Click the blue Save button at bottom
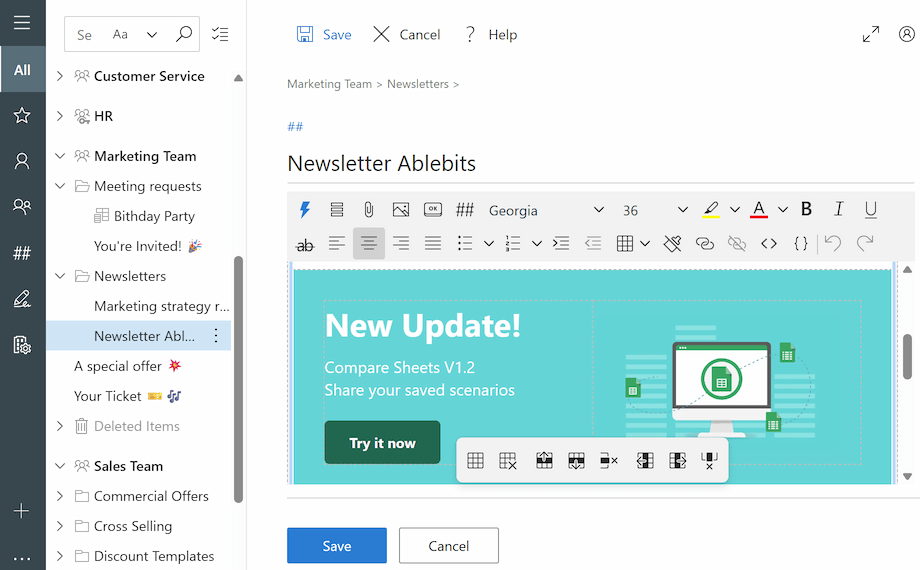 [x=337, y=546]
